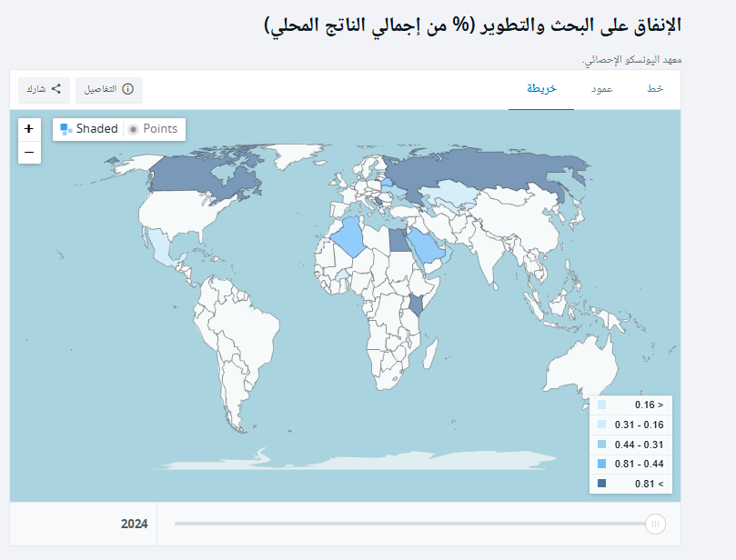This screenshot has height=560, width=736.
Task: Switch to the خط (line) chart tab
Action: (655, 89)
